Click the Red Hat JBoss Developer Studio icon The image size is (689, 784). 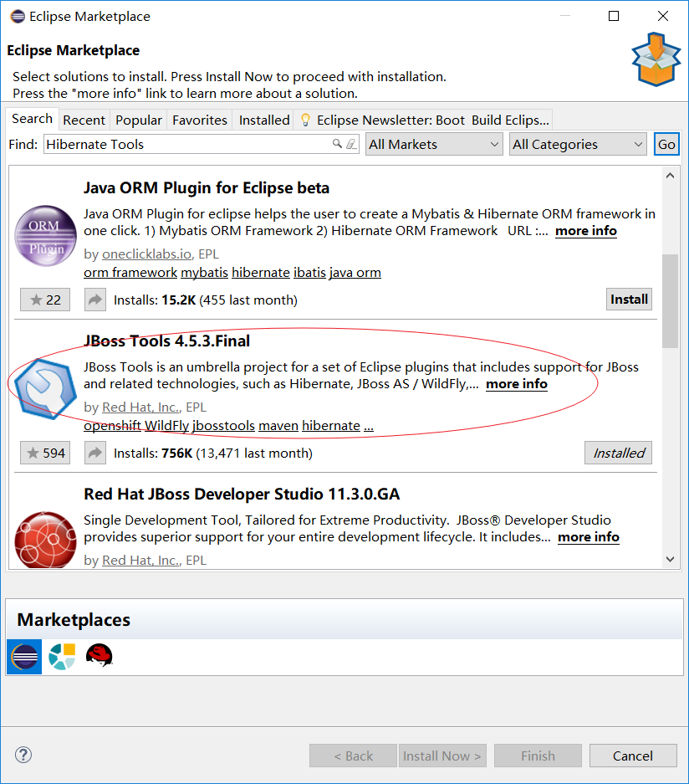pyautogui.click(x=45, y=540)
